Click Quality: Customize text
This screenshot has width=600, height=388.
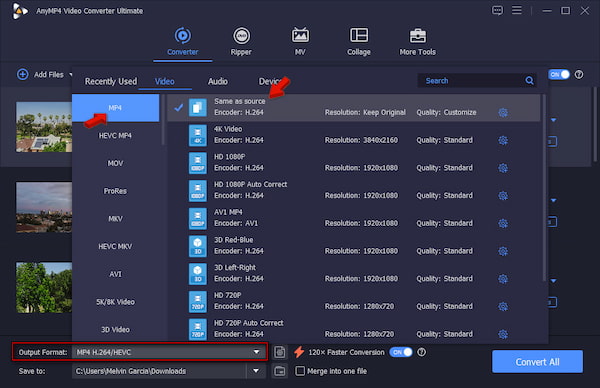pos(446,112)
